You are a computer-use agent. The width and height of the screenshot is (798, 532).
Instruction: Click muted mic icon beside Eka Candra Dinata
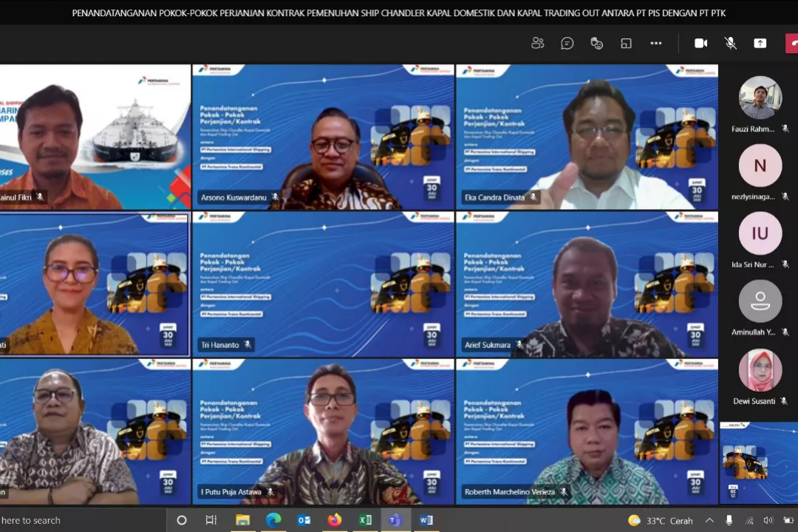pyautogui.click(x=533, y=197)
